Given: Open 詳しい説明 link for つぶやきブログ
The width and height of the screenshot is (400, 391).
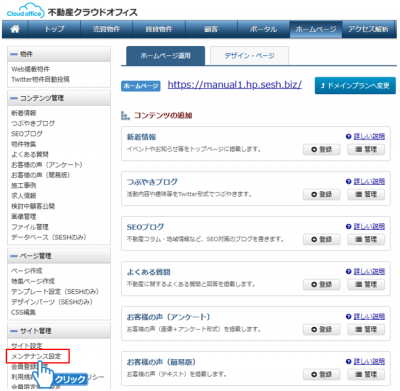Looking at the screenshot, I should point(369,181).
